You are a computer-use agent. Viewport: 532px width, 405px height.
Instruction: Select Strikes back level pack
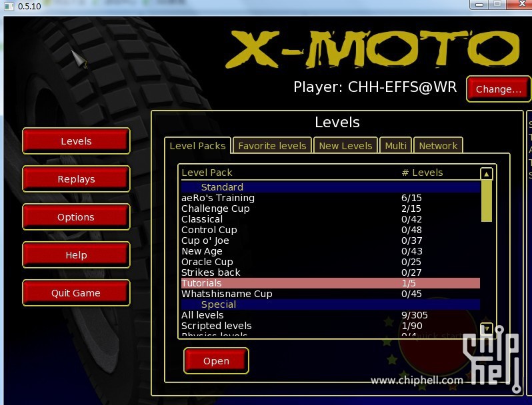pos(331,272)
